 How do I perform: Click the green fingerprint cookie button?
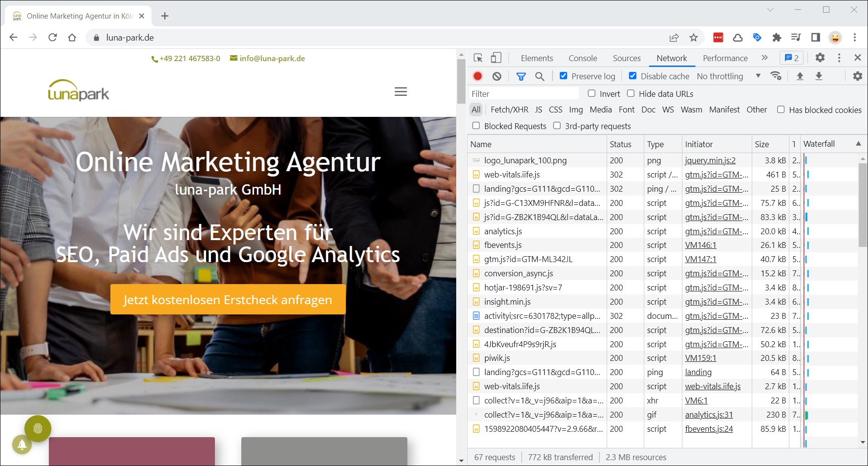click(x=38, y=429)
